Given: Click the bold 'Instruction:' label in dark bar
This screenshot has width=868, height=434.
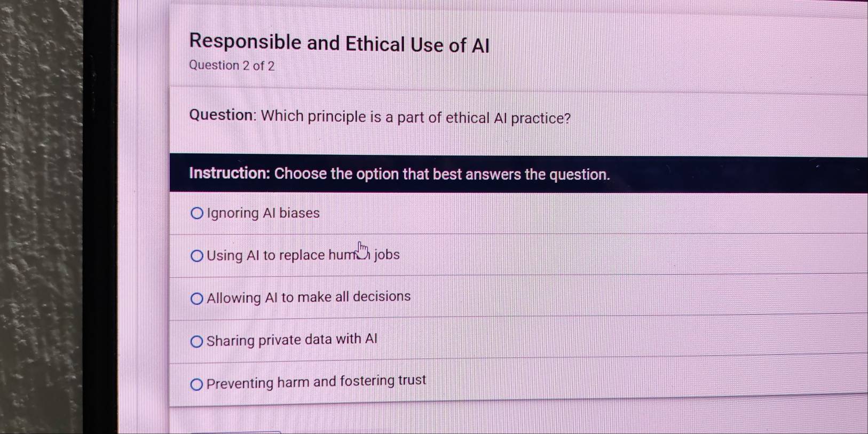Looking at the screenshot, I should [230, 173].
